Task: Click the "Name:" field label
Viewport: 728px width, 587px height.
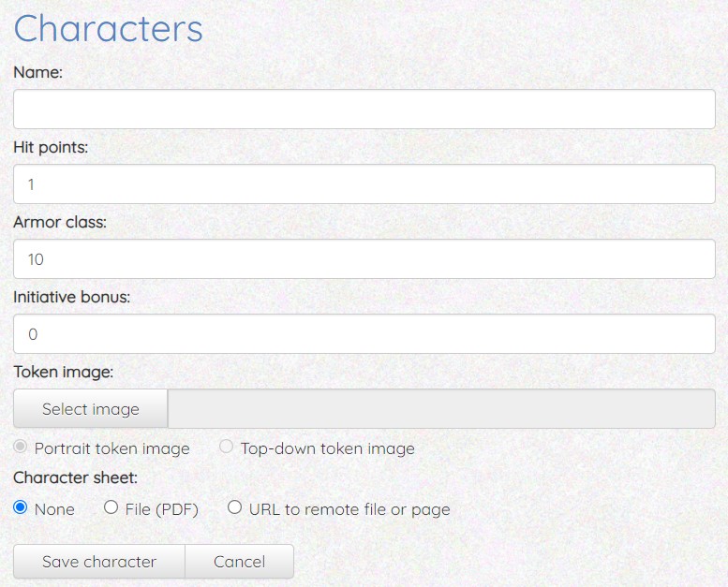Action: 37,72
